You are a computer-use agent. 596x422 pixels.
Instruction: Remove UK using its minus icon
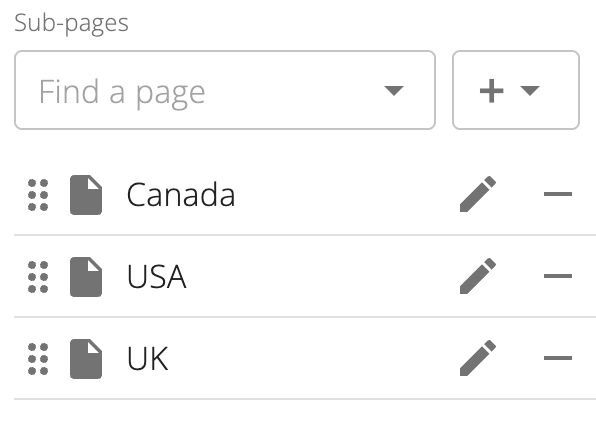[x=558, y=358]
